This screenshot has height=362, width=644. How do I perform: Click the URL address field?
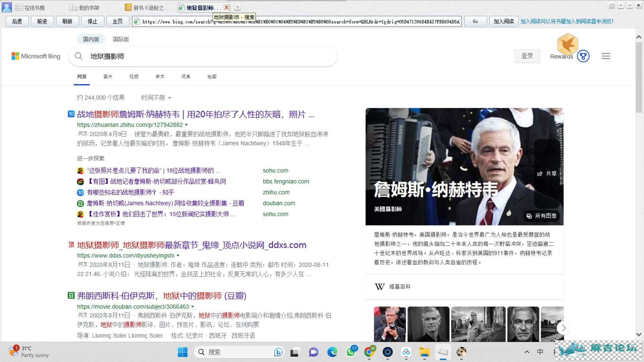click(x=297, y=21)
